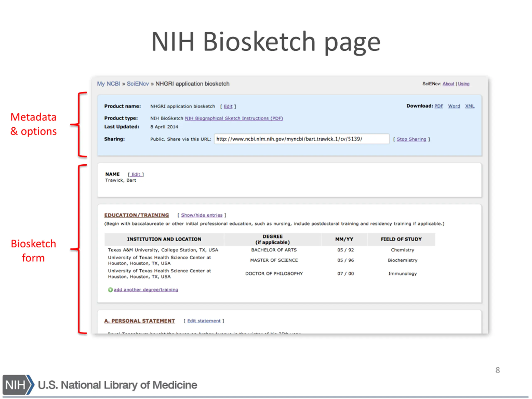Click INSTITUTION AND LOCATION column header
The image size is (532, 399).
point(164,239)
